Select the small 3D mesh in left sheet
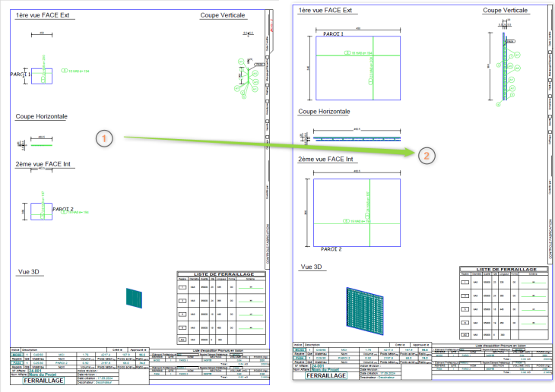555x392 pixels. click(132, 296)
